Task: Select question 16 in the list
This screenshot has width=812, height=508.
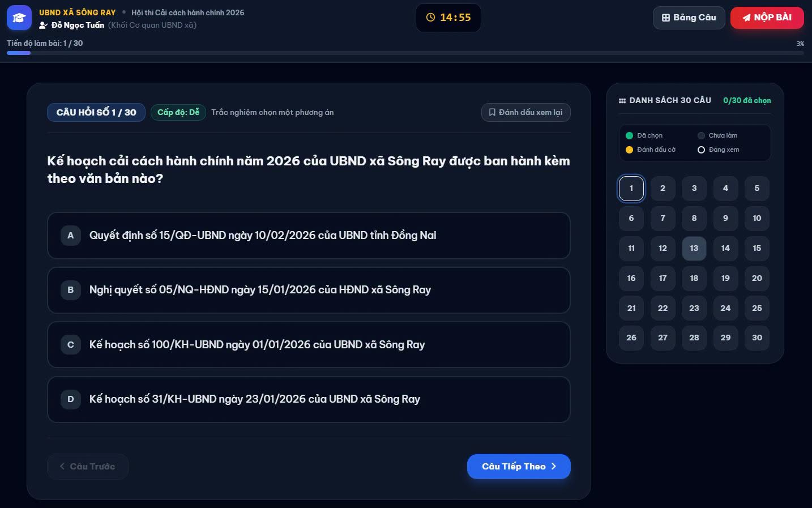Action: click(x=631, y=279)
